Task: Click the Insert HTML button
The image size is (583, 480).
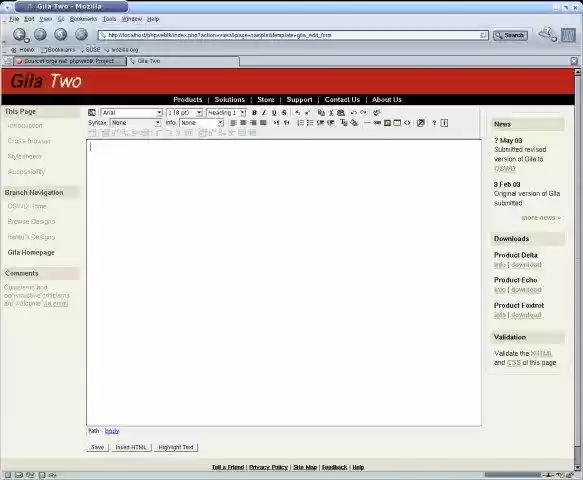Action: coord(131,447)
